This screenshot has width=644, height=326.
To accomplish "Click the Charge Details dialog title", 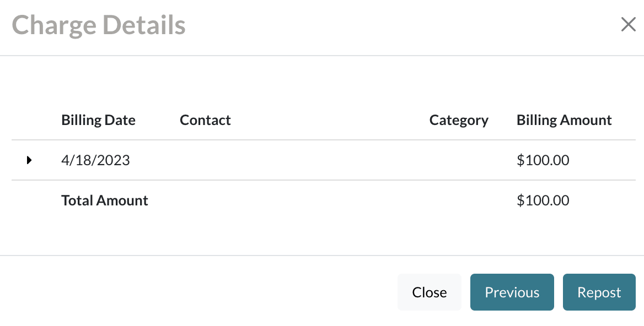I will (99, 25).
